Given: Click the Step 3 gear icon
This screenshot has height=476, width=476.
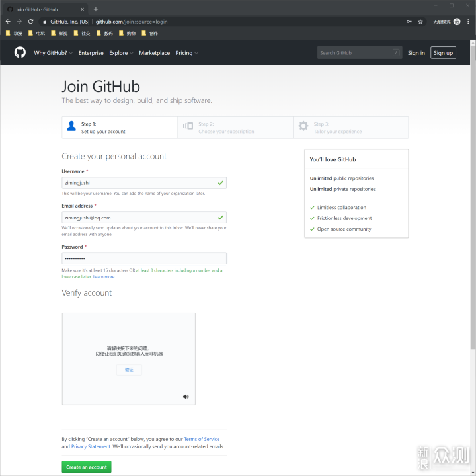Looking at the screenshot, I should point(303,126).
